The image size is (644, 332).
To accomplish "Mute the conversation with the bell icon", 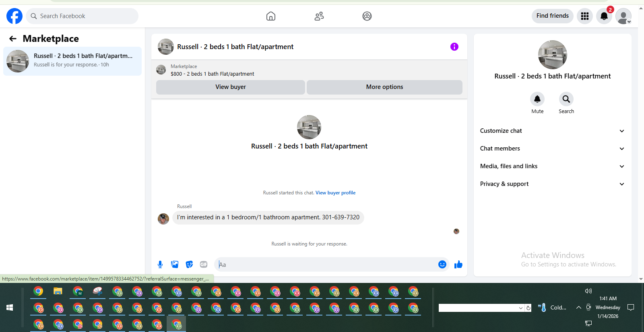I will (537, 99).
